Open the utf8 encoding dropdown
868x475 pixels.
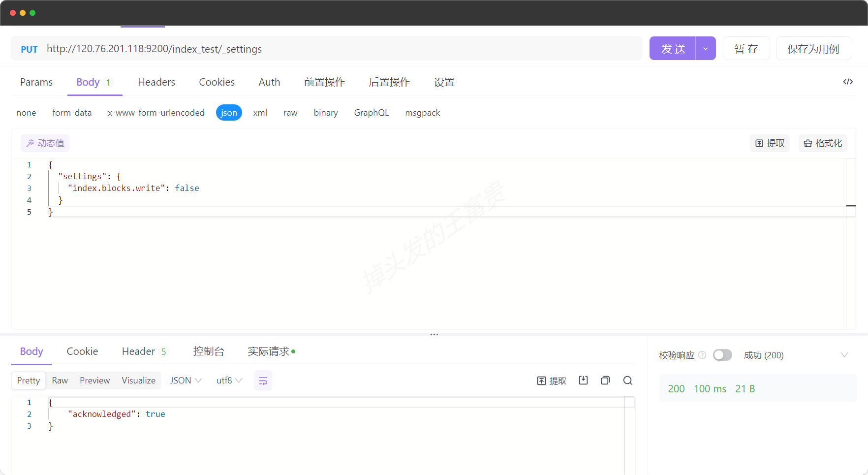(x=229, y=380)
